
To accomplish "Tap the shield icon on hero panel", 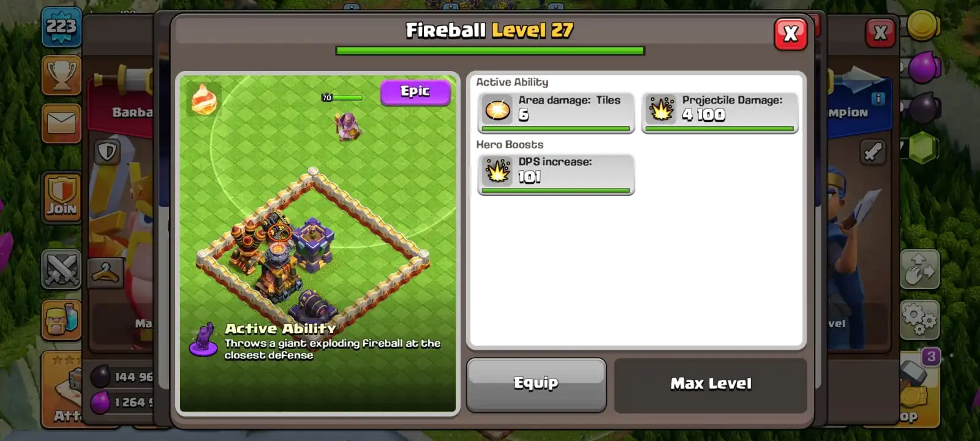I will click(107, 151).
